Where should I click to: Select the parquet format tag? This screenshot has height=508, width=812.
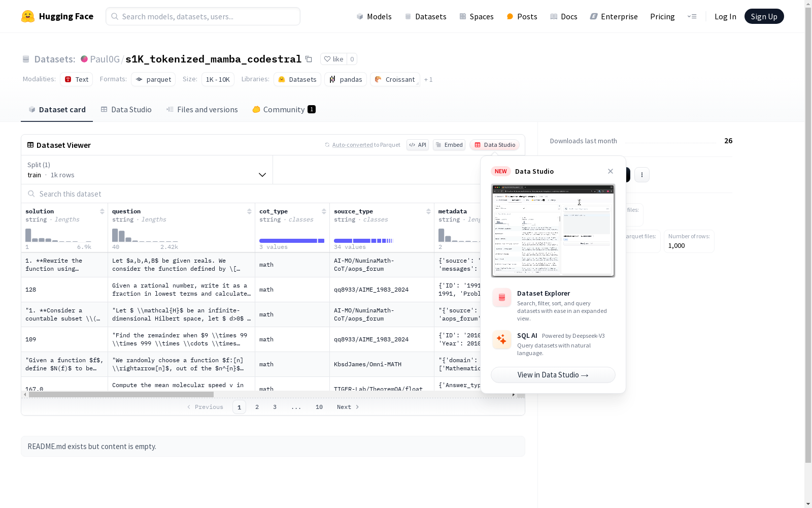pyautogui.click(x=153, y=79)
